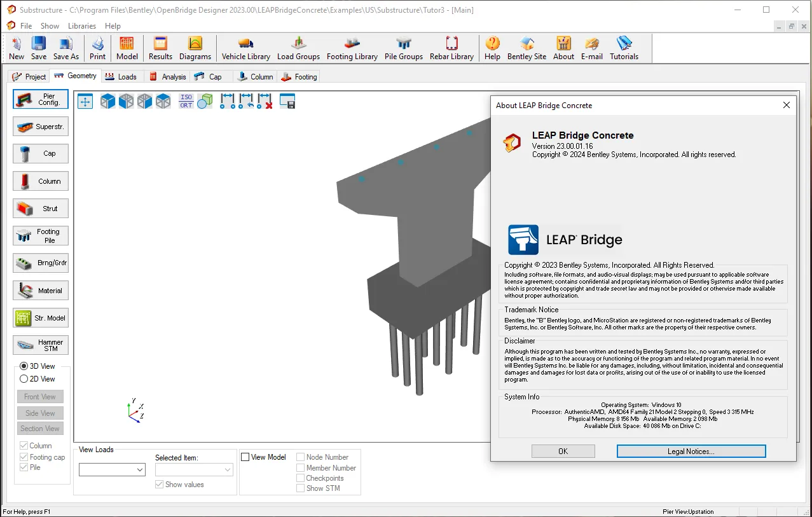Viewport: 812px width, 517px height.
Task: Open the Footing Library
Action: pos(352,48)
